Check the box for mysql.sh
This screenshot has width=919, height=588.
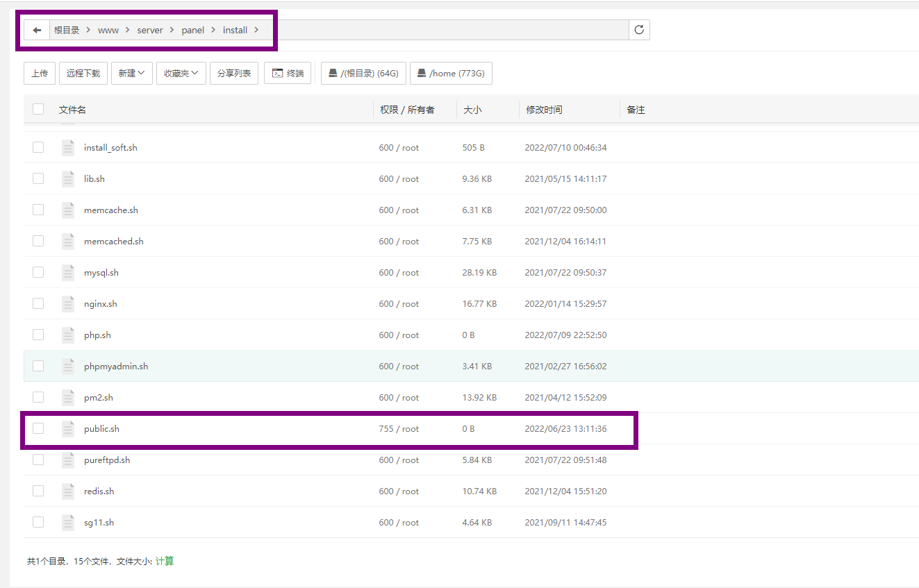[38, 272]
